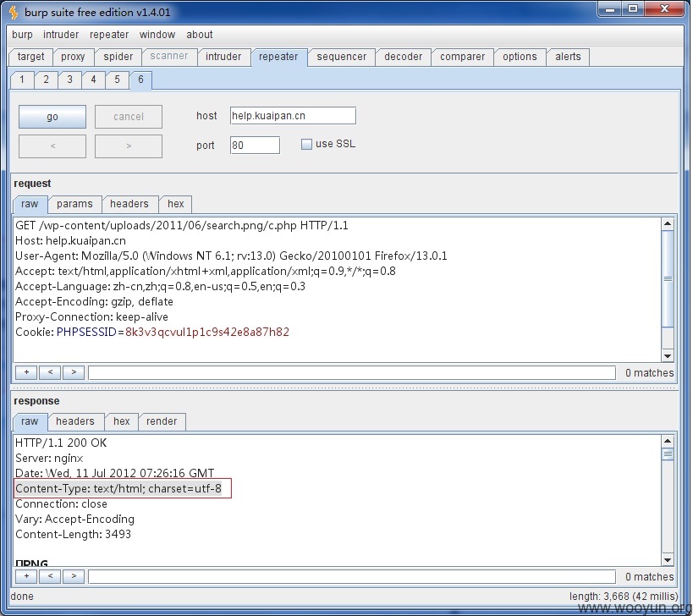
Task: Click the request search '+' options button
Action: coord(26,372)
